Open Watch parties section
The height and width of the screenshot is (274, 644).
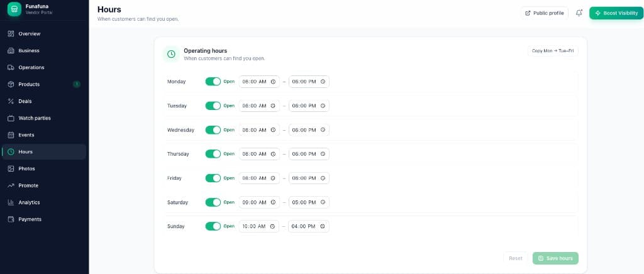pyautogui.click(x=44, y=118)
